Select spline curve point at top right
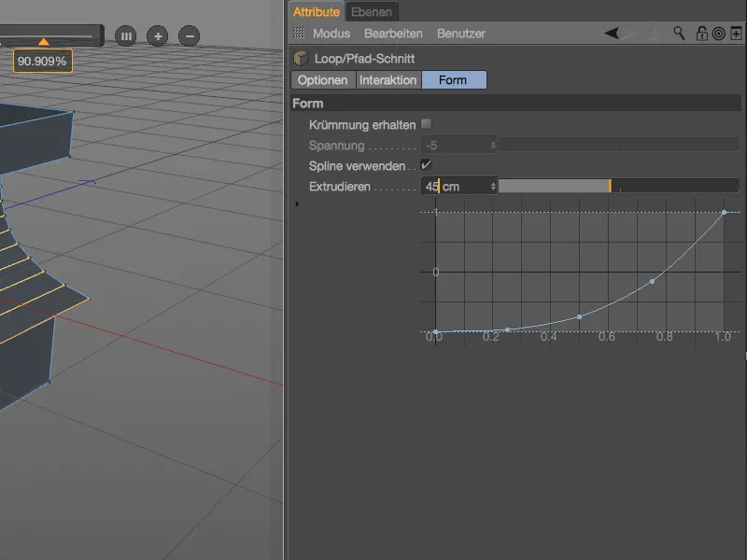747x560 pixels. coord(725,213)
